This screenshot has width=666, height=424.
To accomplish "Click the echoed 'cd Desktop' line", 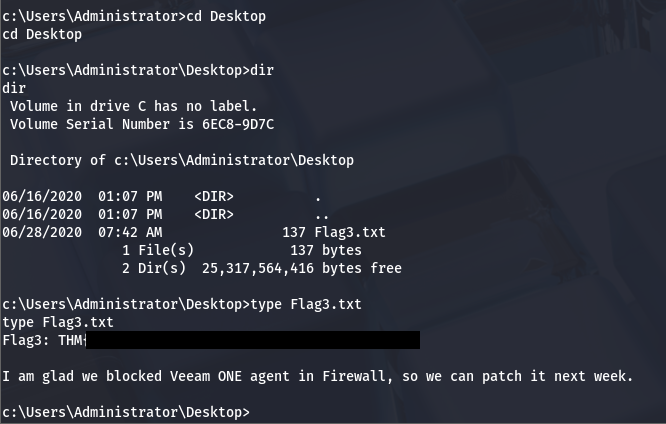I will click(x=42, y=34).
